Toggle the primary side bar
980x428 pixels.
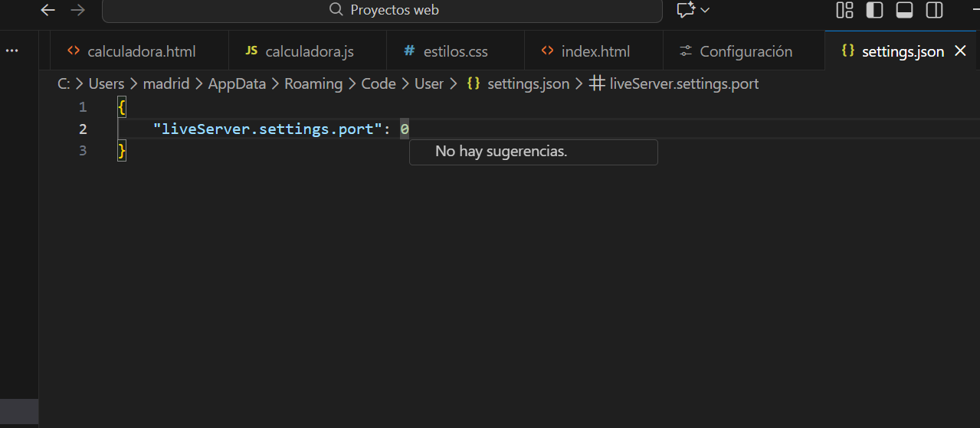tap(874, 10)
